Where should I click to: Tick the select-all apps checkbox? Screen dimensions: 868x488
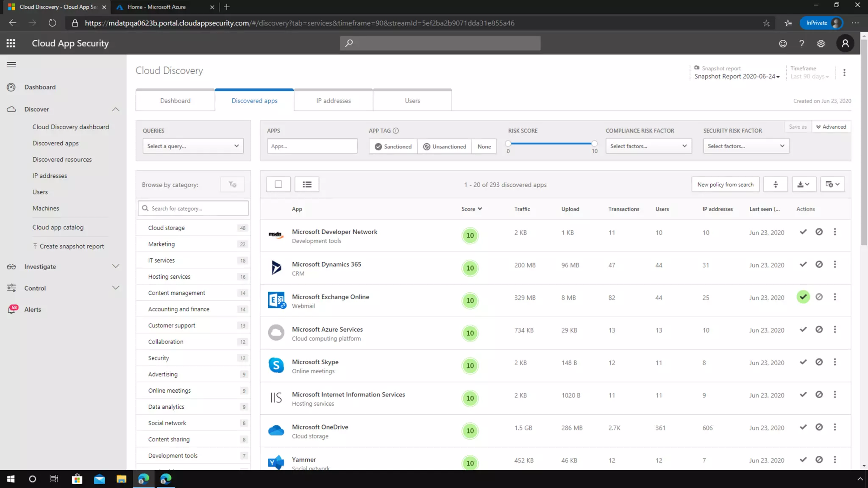coord(278,184)
